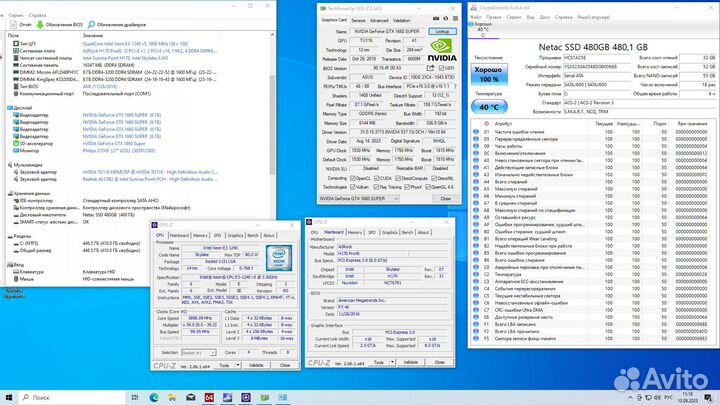720x405 pixels.
Task: Click the Отчёт report icon in AIDA64 toolbar
Action: coord(13,24)
